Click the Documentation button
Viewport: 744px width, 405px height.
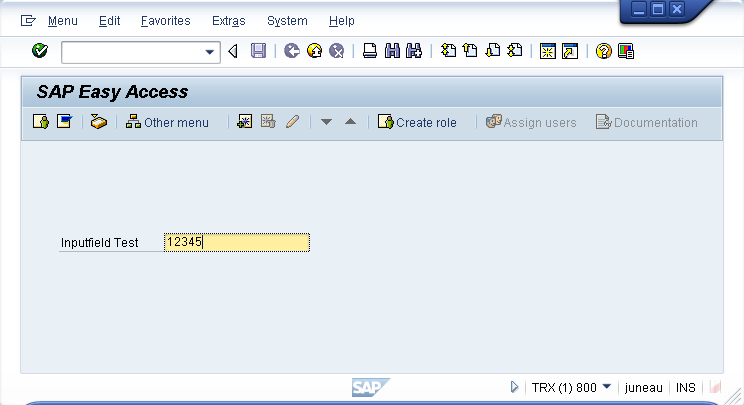(x=647, y=122)
